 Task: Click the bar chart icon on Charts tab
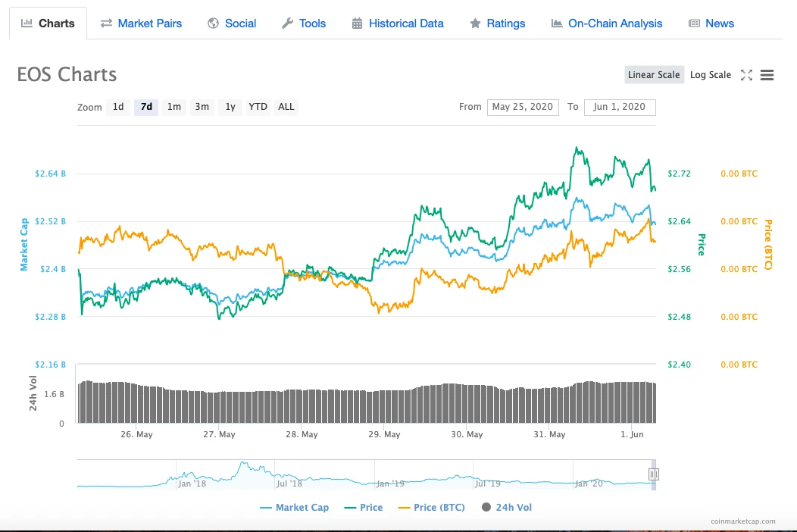(27, 23)
